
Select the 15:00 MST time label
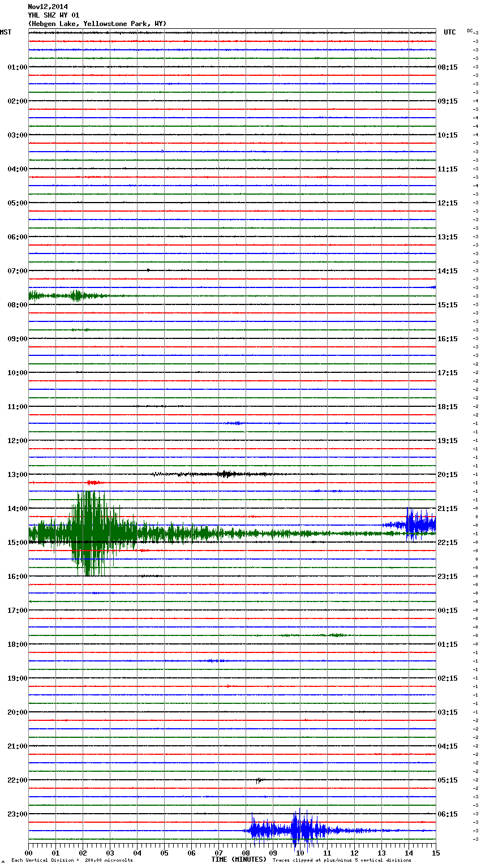tap(17, 543)
